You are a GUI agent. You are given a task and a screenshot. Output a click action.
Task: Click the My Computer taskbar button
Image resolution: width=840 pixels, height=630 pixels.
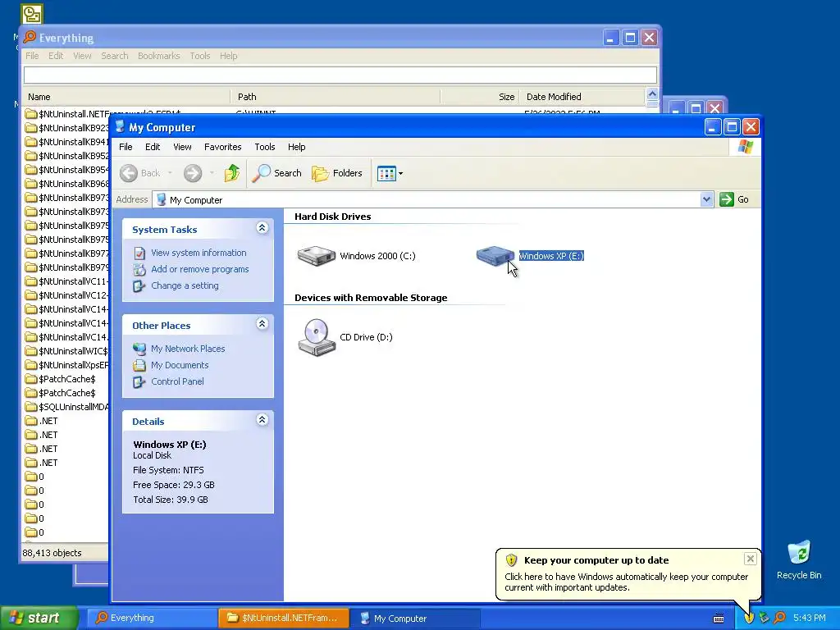pyautogui.click(x=414, y=619)
